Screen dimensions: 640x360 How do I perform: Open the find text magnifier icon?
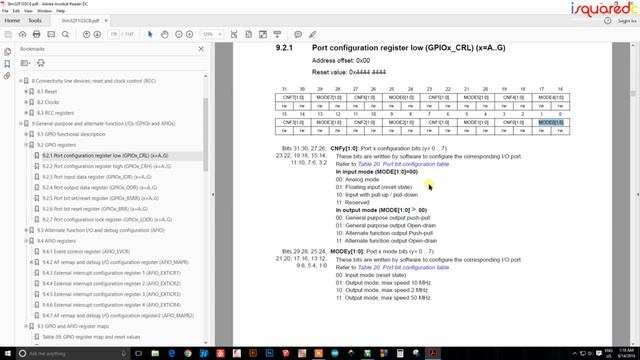tap(65, 35)
